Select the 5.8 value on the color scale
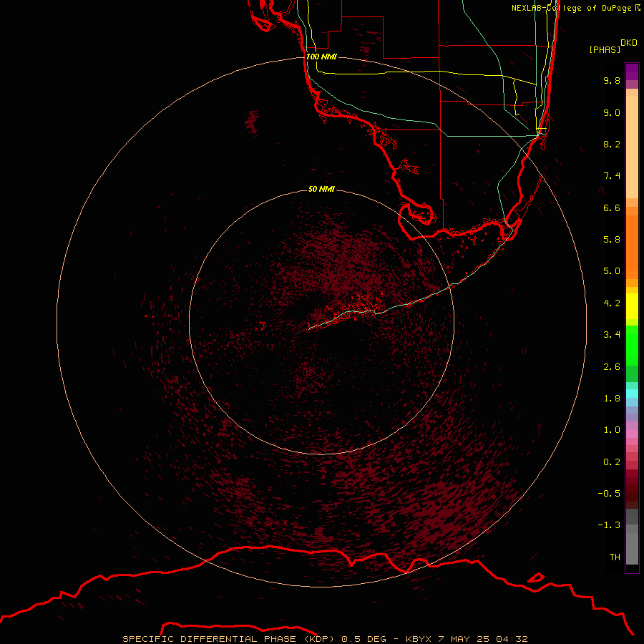 point(612,240)
